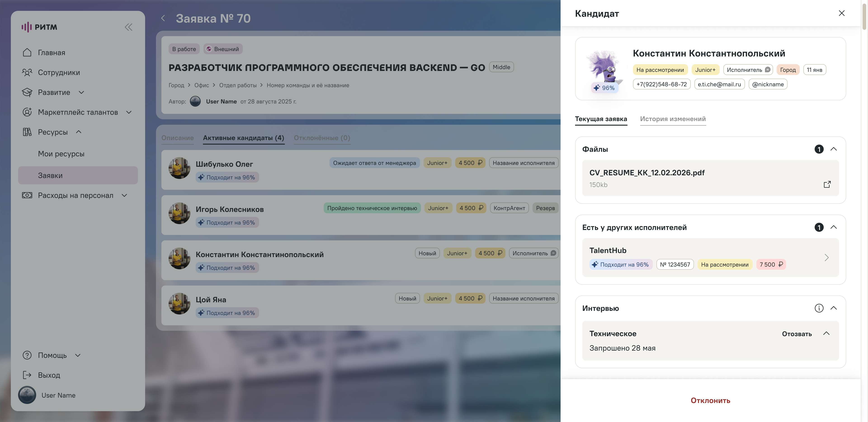
Task: Collapse the Техническое interview block
Action: coord(826,333)
